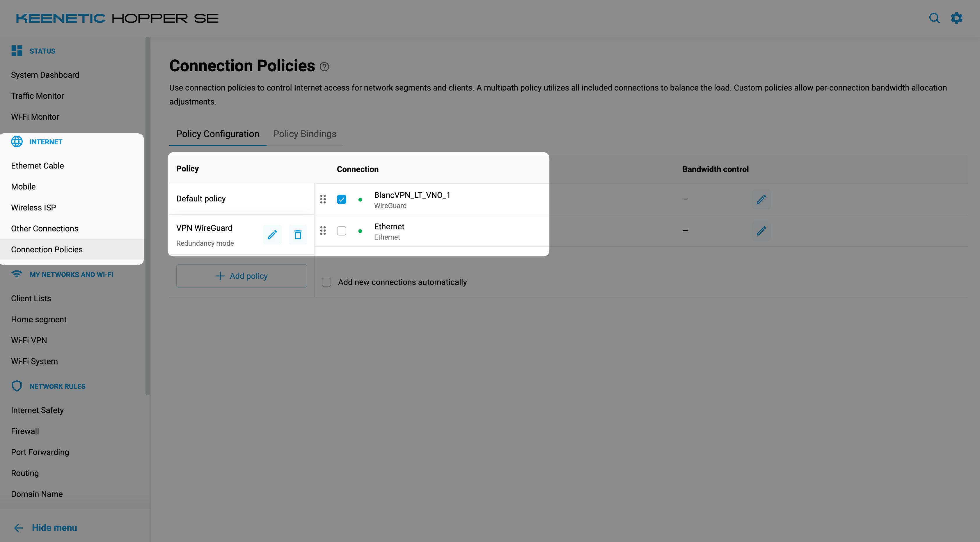
Task: Uncheck the BlancVPN_LT_VNO_1 connection checkbox
Action: tap(341, 199)
